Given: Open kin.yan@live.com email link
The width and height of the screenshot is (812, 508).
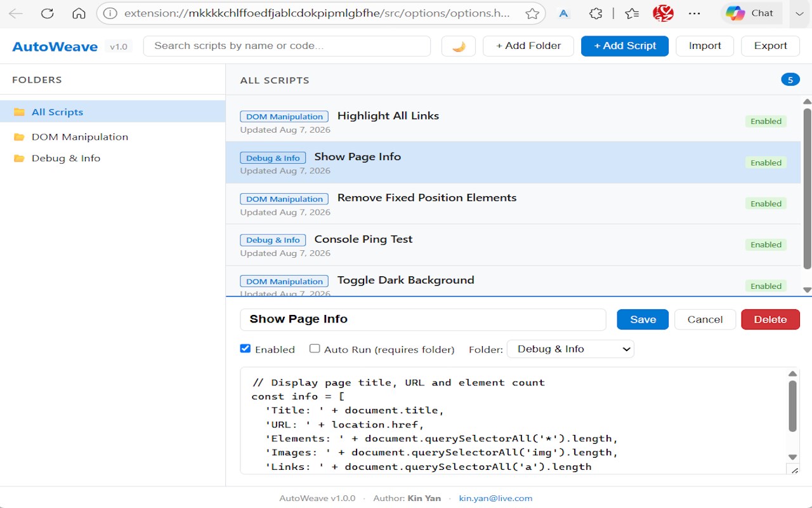Looking at the screenshot, I should point(495,498).
